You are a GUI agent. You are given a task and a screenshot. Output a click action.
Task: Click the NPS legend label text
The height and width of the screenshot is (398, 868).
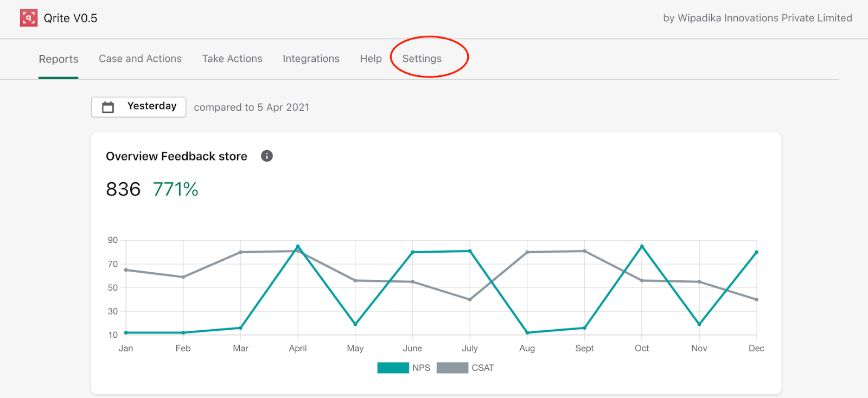point(421,368)
